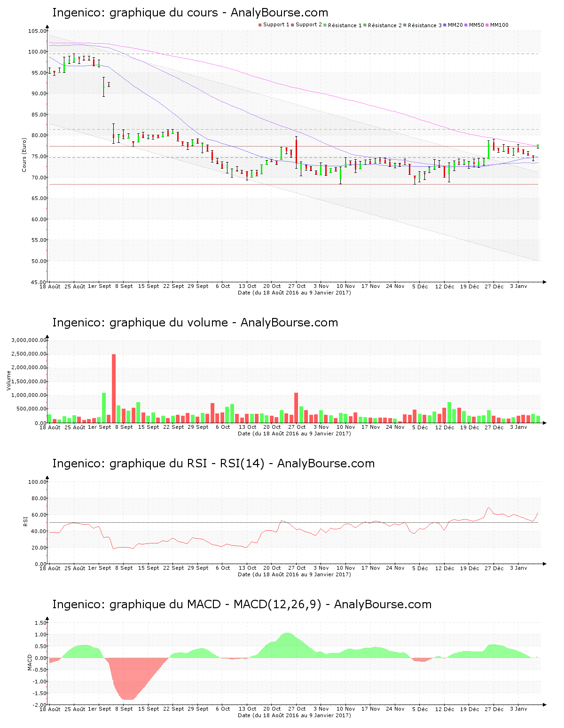
Task: Click the 'Volume' vertical axis title
Action: (x=8, y=380)
